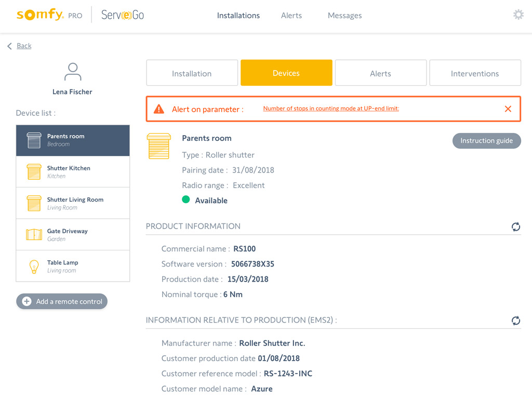The width and height of the screenshot is (532, 399).
Task: Click the large roller shutter device icon
Action: [159, 146]
